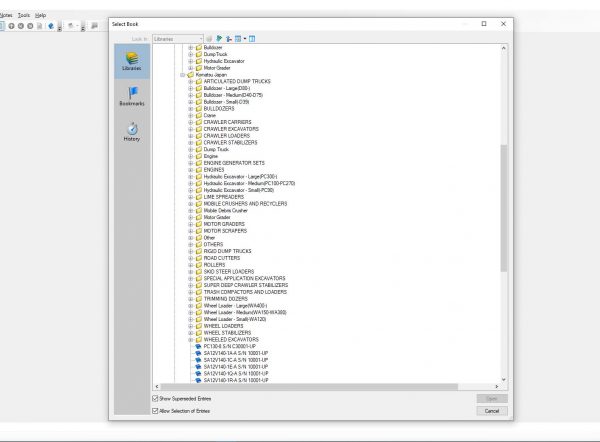Screen dimensions: 600x442
Task: Click folder icon of TRIMMING DOZERS
Action: 199,299
